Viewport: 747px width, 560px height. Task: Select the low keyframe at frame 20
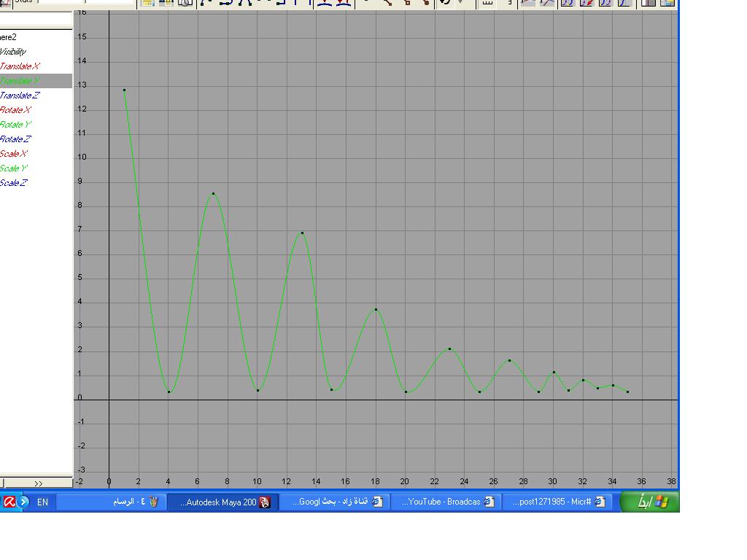point(406,392)
